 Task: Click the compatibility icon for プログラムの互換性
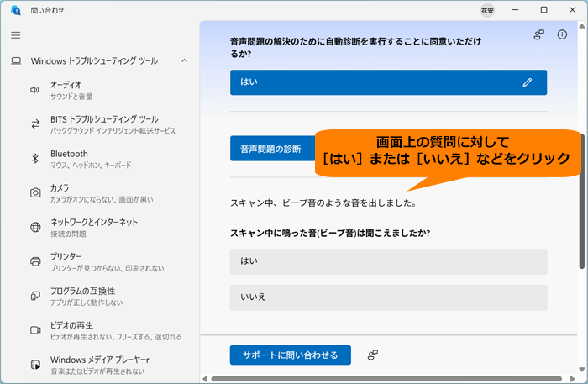(x=35, y=296)
